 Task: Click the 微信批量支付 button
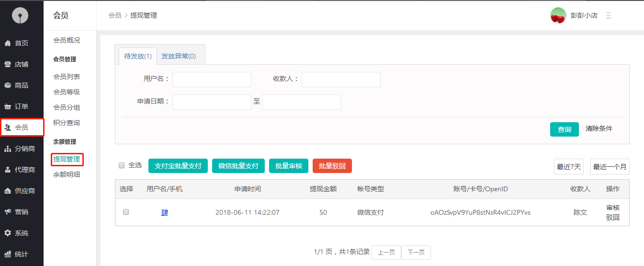pos(238,166)
